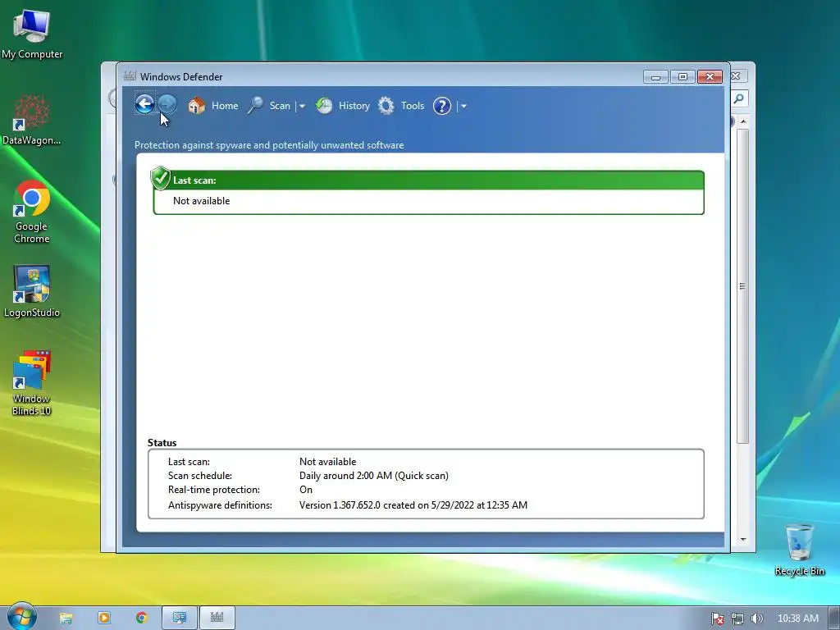The image size is (840, 630).
Task: Click the background window's scrollbar thumb
Action: 742,286
